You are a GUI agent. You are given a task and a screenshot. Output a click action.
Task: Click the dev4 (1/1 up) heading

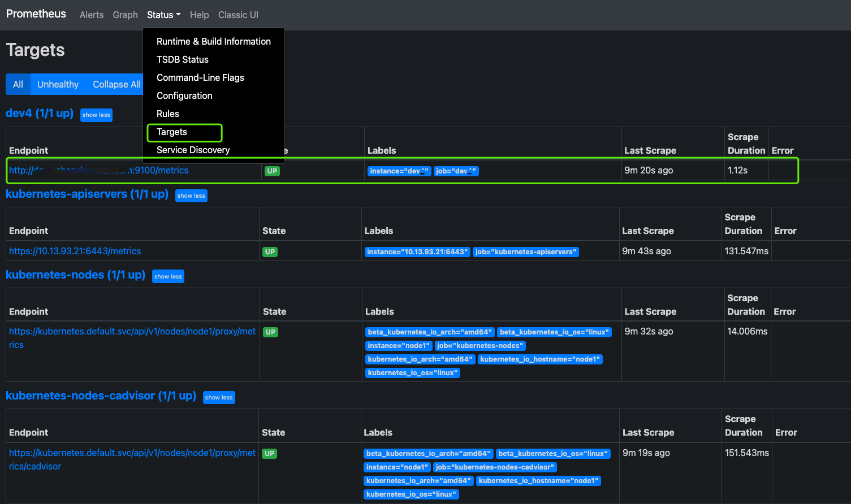coord(40,113)
